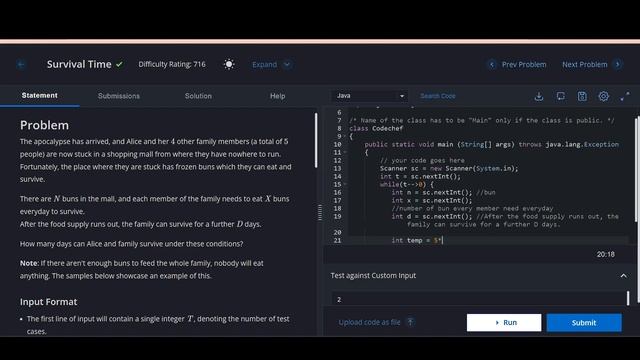Viewport: 640px width, 360px height.
Task: Click the solved checkmark beside Survival Time
Action: (x=119, y=64)
